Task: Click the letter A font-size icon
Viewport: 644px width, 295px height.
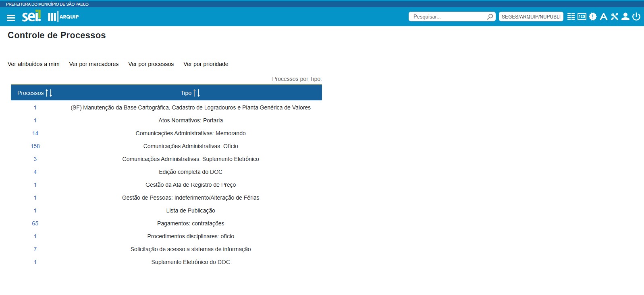Action: point(603,17)
